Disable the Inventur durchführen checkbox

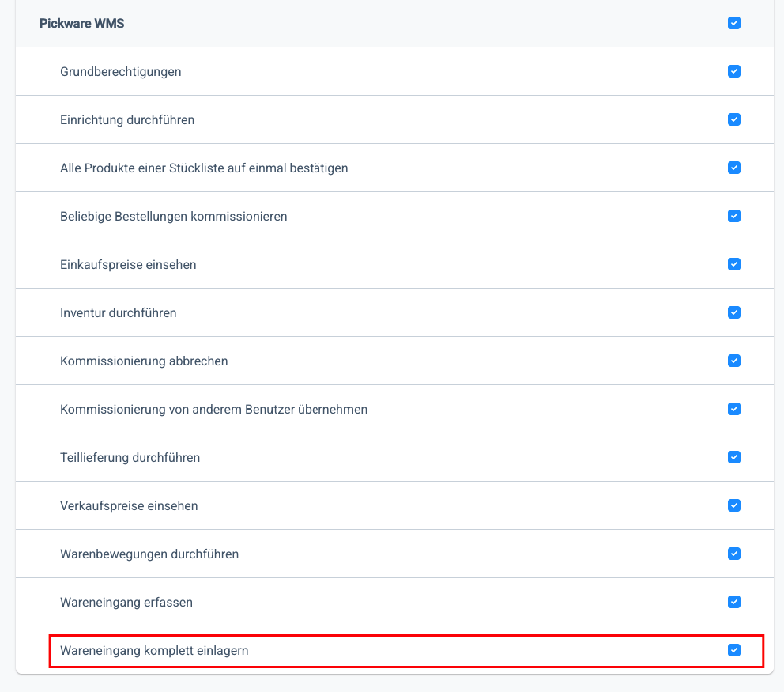click(x=734, y=312)
